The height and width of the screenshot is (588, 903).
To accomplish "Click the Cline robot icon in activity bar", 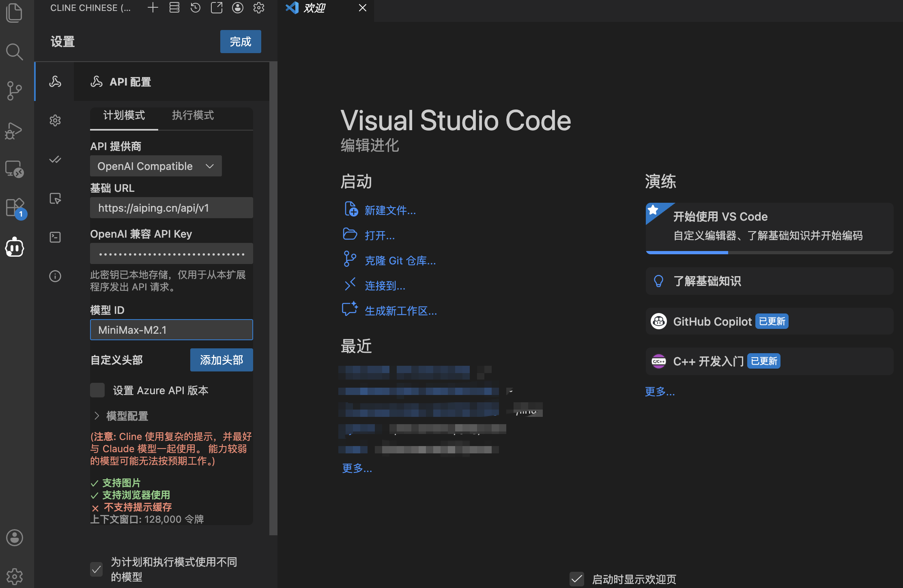I will (x=15, y=247).
